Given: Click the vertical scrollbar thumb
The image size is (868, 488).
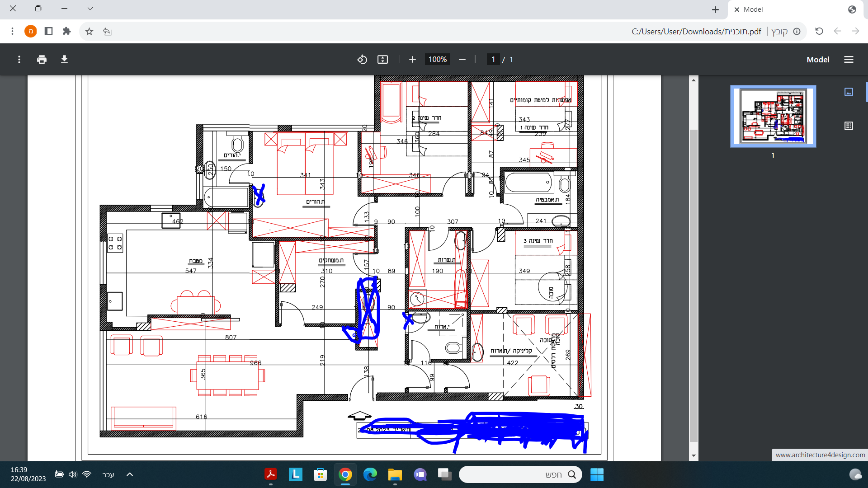Looking at the screenshot, I should coord(693,285).
